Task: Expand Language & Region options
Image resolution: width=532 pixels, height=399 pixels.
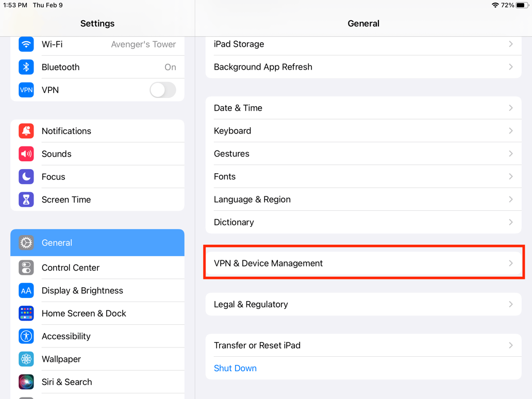Action: 363,199
